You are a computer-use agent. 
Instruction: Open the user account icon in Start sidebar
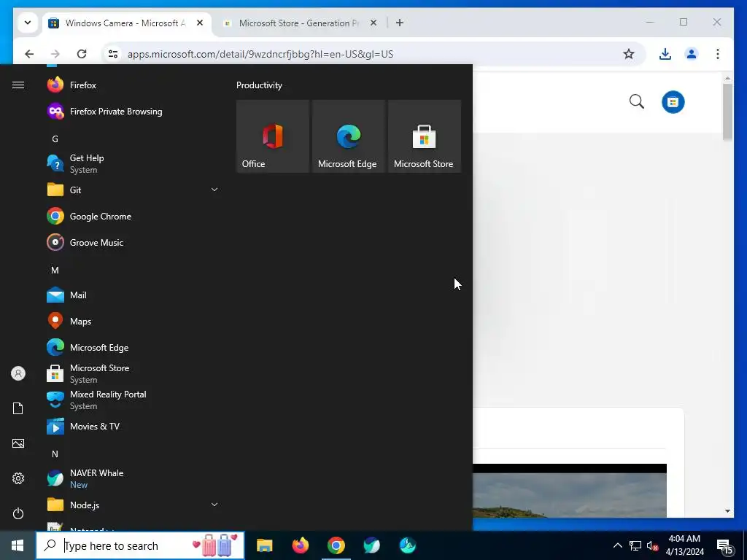pyautogui.click(x=18, y=373)
